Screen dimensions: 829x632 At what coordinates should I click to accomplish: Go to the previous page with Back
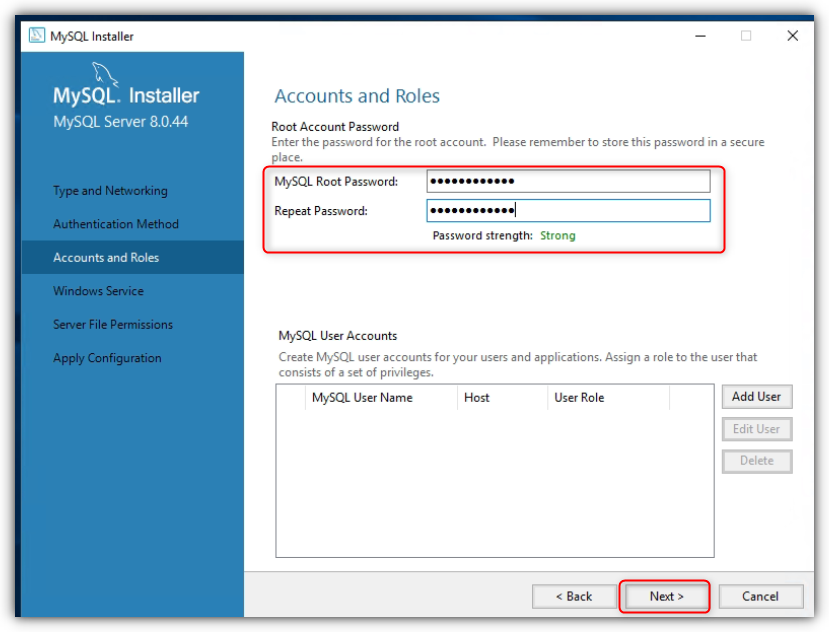574,597
